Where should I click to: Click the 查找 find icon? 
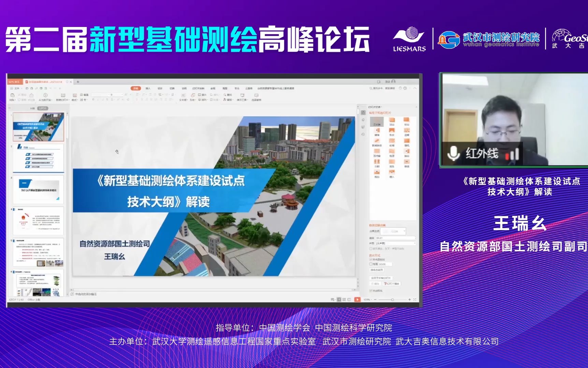point(228,95)
